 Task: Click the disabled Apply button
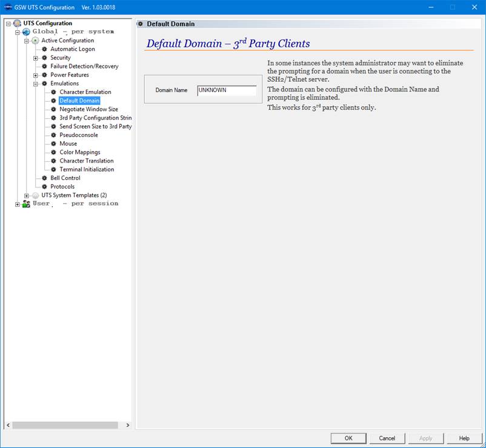(x=425, y=438)
